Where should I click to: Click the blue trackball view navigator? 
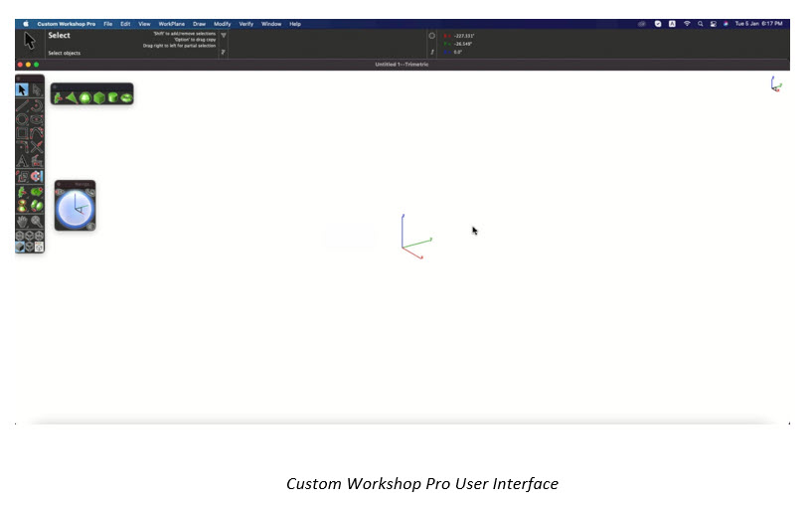coord(76,209)
